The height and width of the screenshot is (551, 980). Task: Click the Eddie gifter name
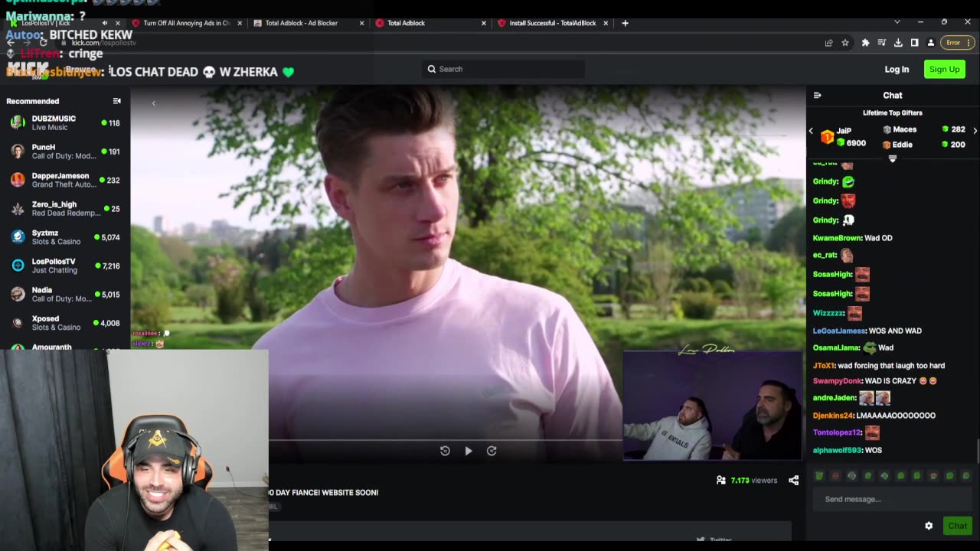pos(902,145)
